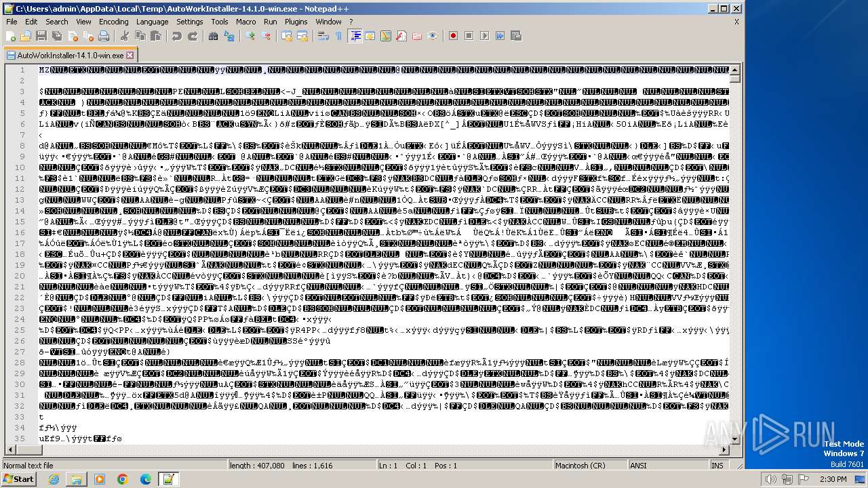This screenshot has width=868, height=488.
Task: Click the 'ANSI' encoding in status bar
Action: pos(639,466)
